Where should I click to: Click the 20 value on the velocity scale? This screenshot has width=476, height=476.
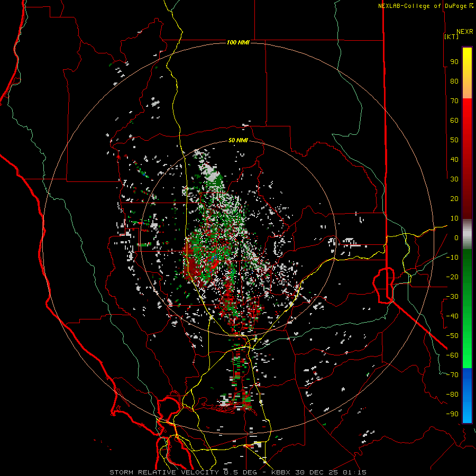coord(454,198)
